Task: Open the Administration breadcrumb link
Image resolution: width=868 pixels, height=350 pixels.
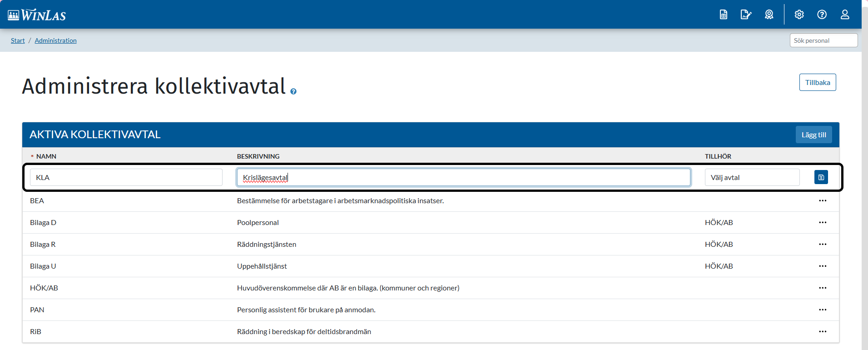Action: coord(55,40)
